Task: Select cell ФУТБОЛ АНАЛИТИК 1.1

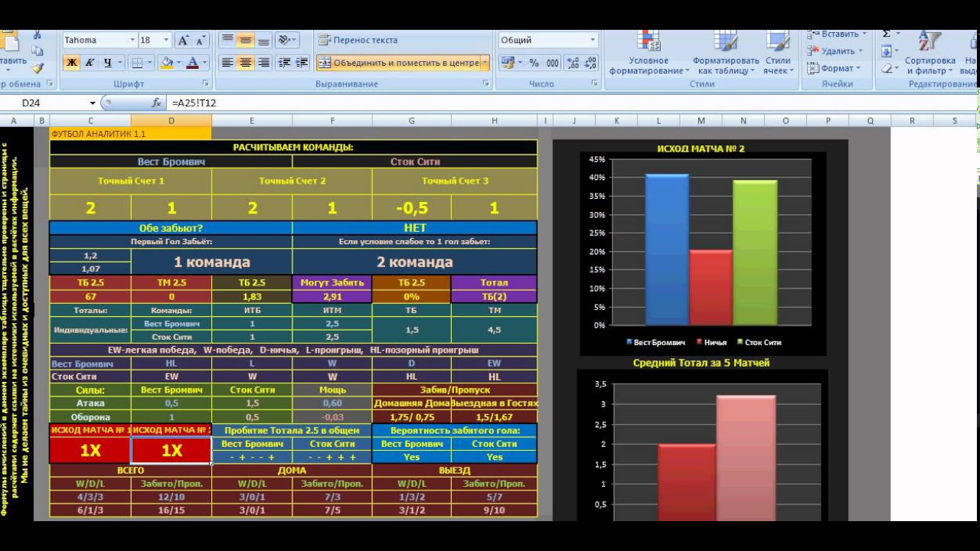Action: tap(130, 134)
